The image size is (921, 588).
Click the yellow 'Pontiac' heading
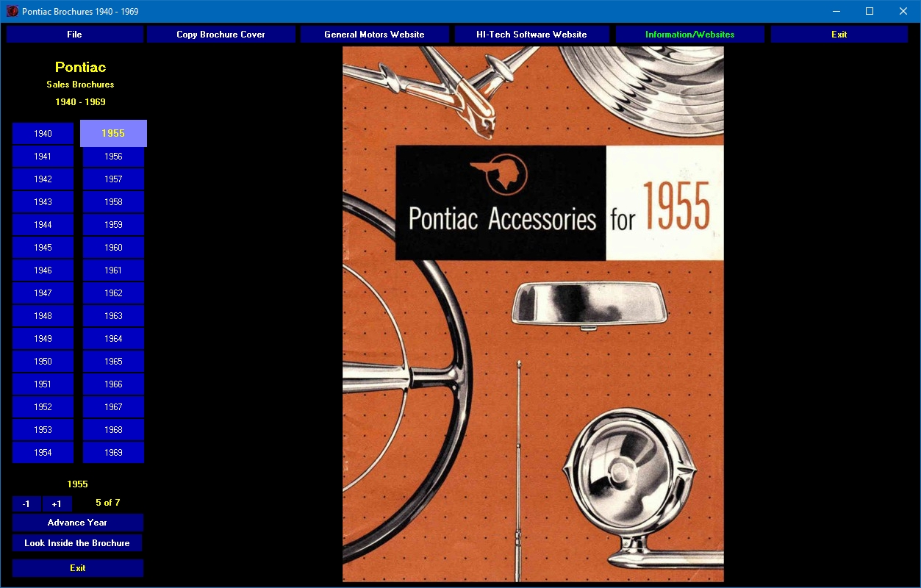pyautogui.click(x=80, y=67)
